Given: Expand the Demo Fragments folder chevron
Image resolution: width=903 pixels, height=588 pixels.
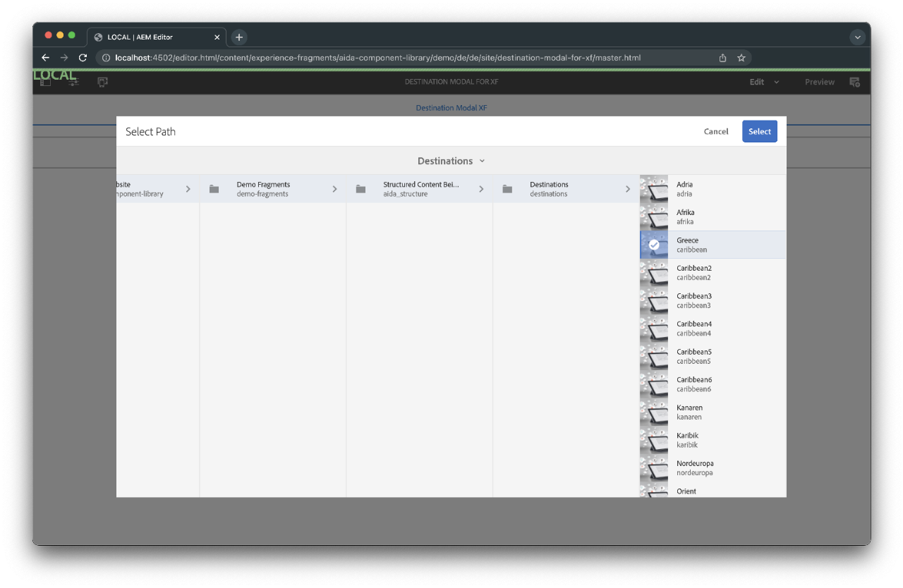Looking at the screenshot, I should point(334,189).
